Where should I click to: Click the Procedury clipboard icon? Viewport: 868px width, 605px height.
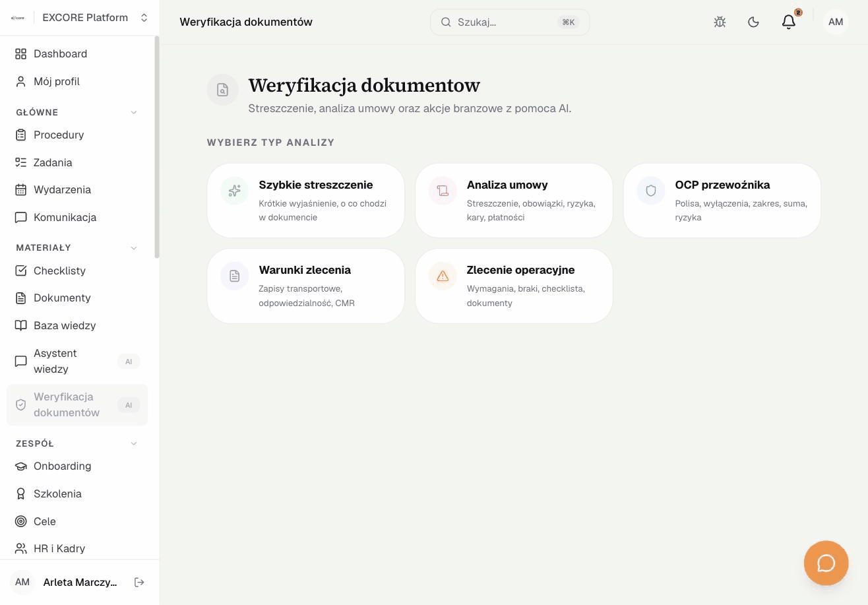pos(21,135)
